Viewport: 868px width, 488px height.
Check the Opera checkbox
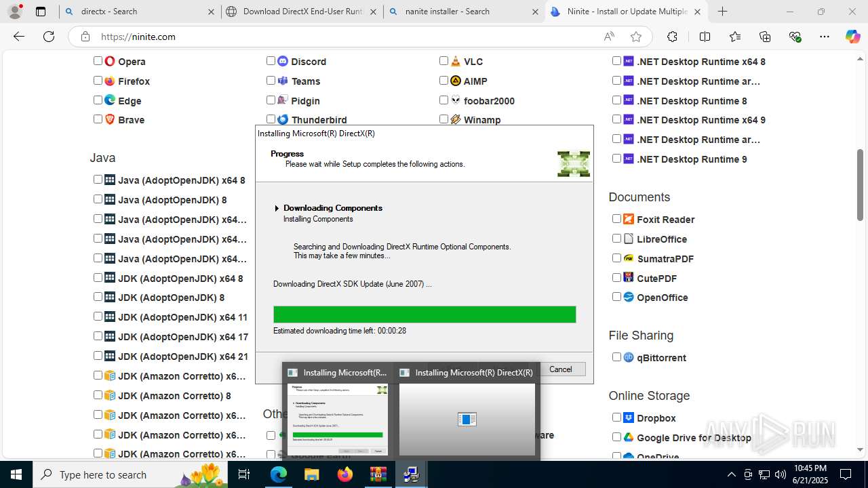98,61
